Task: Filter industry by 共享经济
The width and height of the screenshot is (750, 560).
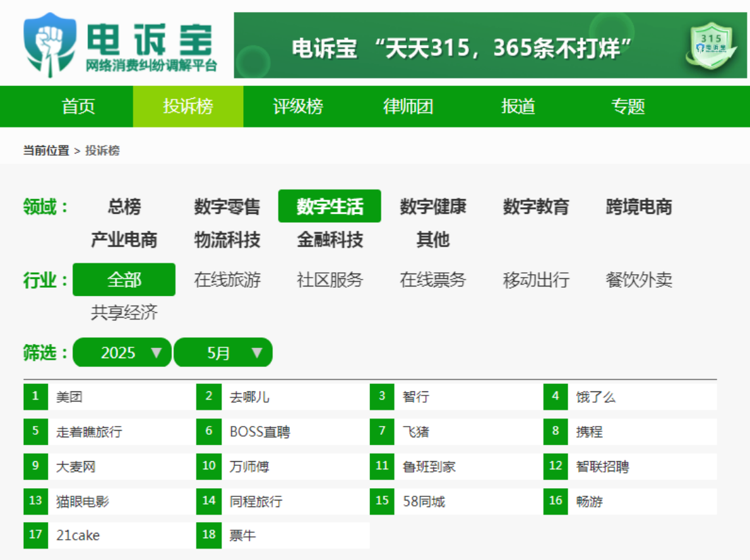Action: click(125, 313)
